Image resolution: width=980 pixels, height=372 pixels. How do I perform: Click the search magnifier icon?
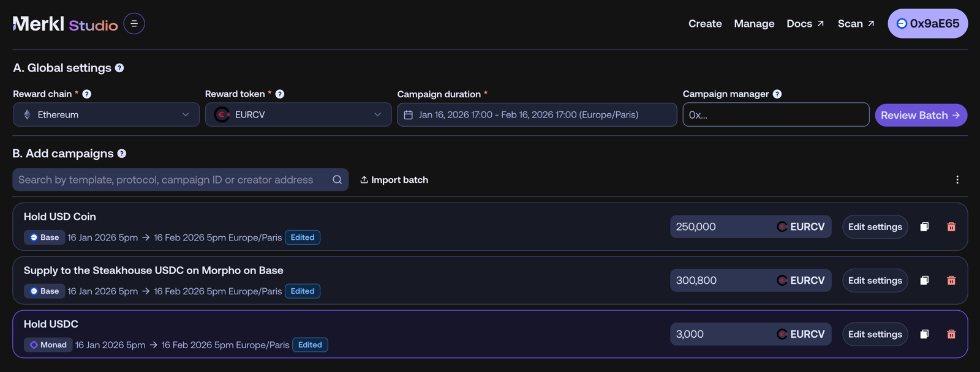coord(337,180)
